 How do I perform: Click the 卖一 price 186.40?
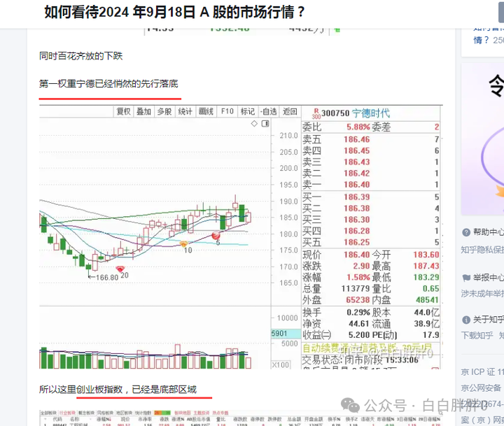[356, 185]
